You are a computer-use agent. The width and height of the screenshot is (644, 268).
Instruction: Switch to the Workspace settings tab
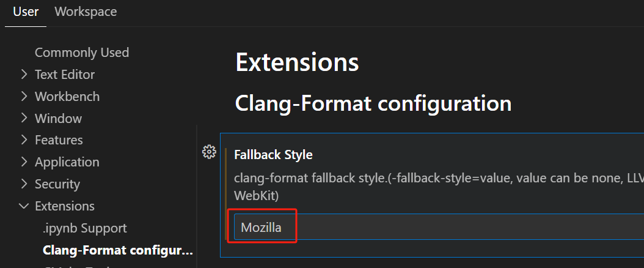pyautogui.click(x=86, y=12)
